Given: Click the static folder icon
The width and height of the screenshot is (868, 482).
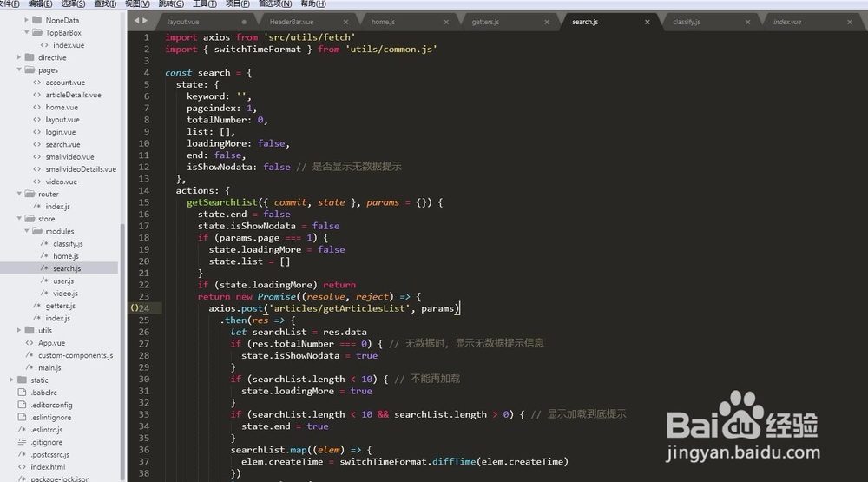Looking at the screenshot, I should [x=23, y=380].
